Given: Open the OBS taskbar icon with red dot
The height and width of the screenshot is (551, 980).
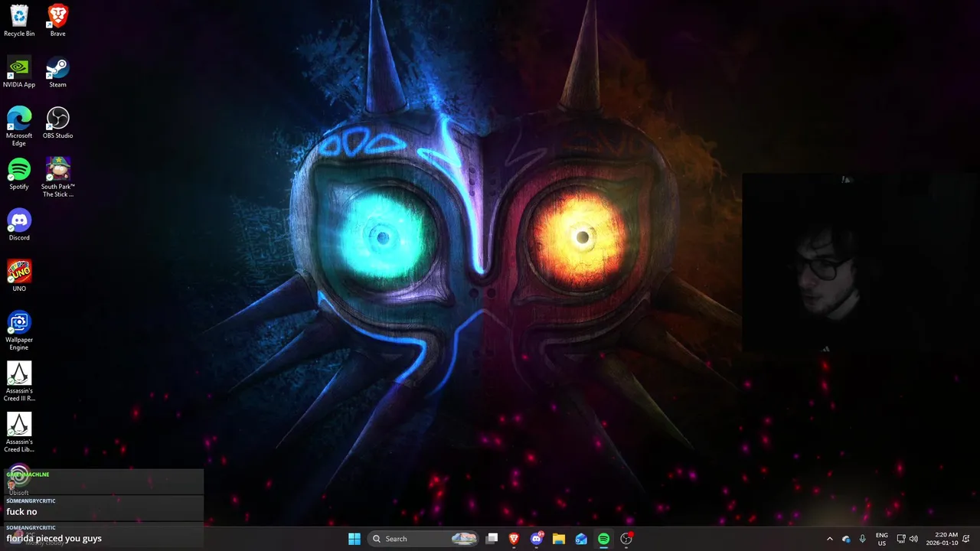Looking at the screenshot, I should point(626,539).
